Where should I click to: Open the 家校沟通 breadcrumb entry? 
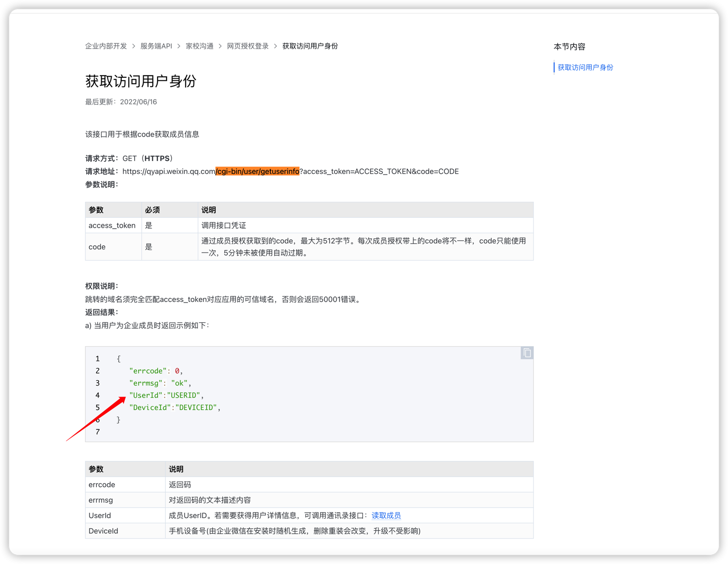click(x=199, y=45)
